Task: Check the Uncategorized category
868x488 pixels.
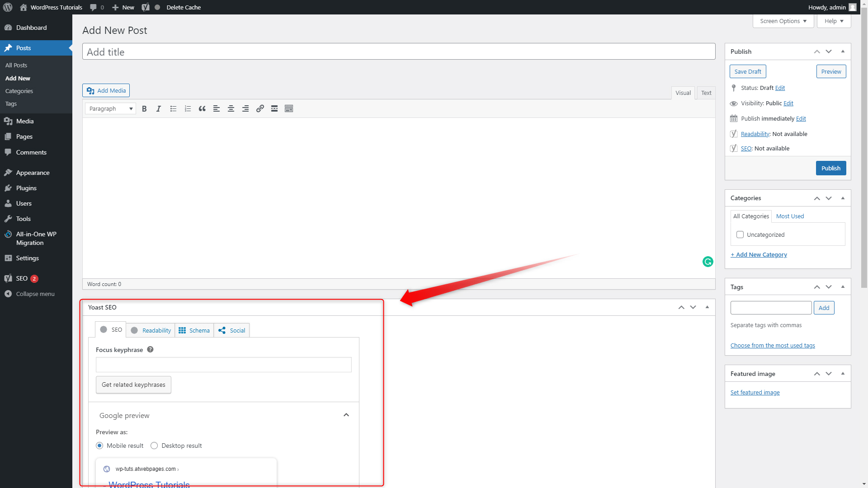Action: click(740, 235)
